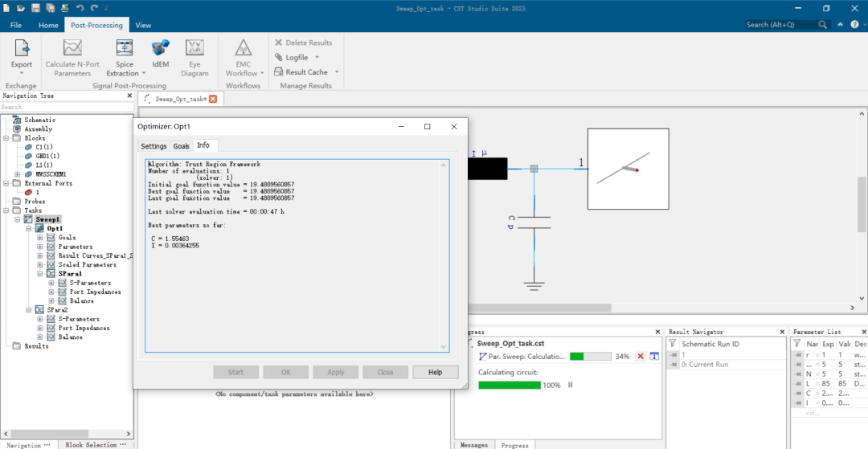The image size is (868, 449).
Task: Open the Logfile dropdown arrow
Action: point(317,57)
